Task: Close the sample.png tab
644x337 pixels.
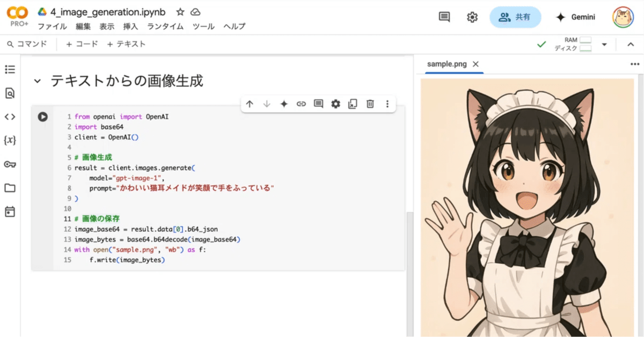Action: pos(475,64)
